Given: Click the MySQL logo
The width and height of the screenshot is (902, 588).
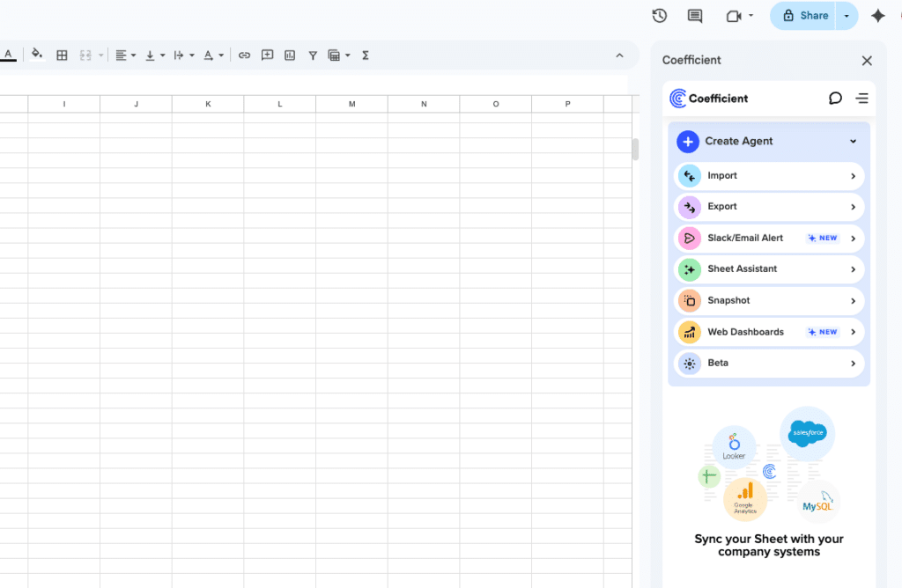Looking at the screenshot, I should click(818, 501).
